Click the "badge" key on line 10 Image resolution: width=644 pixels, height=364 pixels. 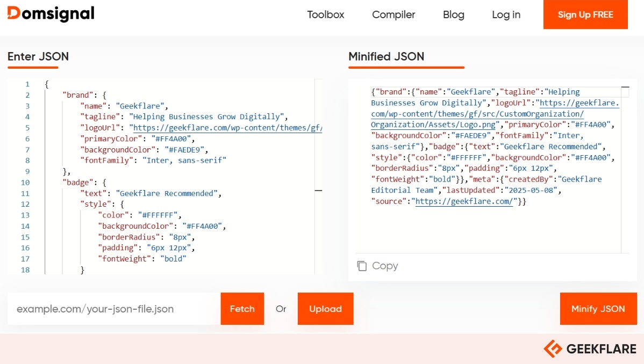click(77, 182)
